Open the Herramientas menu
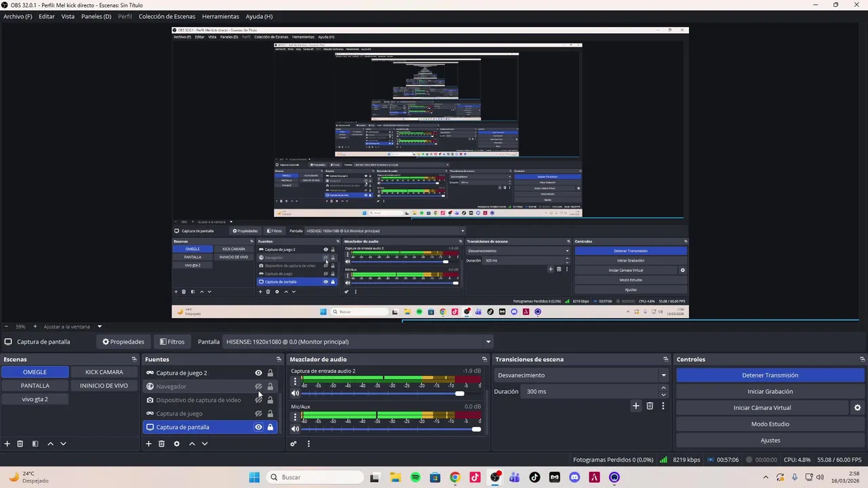Image resolution: width=868 pixels, height=488 pixels. click(220, 16)
